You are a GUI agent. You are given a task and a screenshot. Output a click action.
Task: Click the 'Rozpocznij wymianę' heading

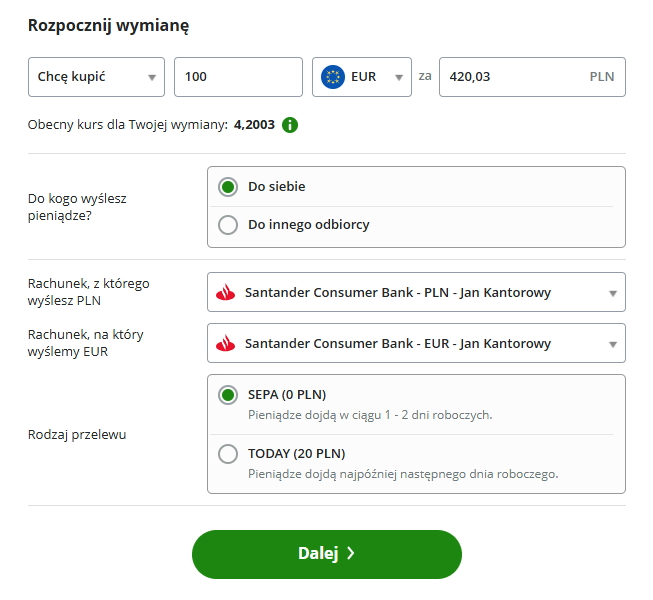109,25
